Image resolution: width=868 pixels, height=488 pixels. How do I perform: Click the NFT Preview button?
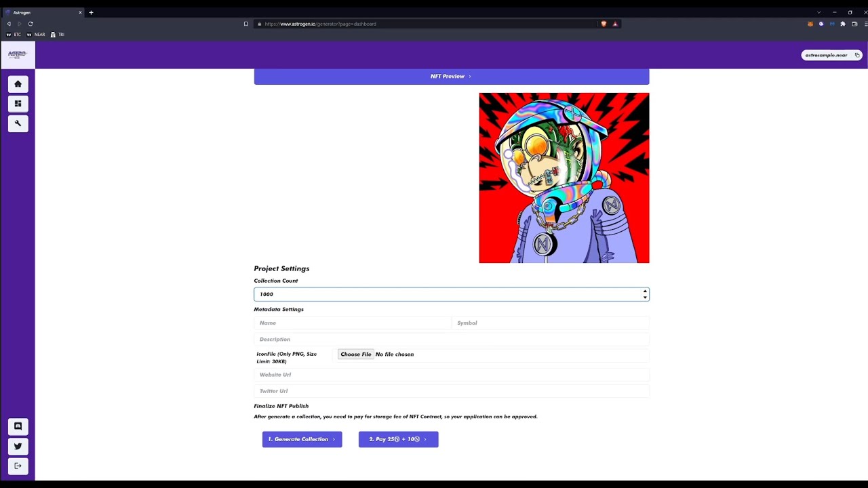click(452, 77)
